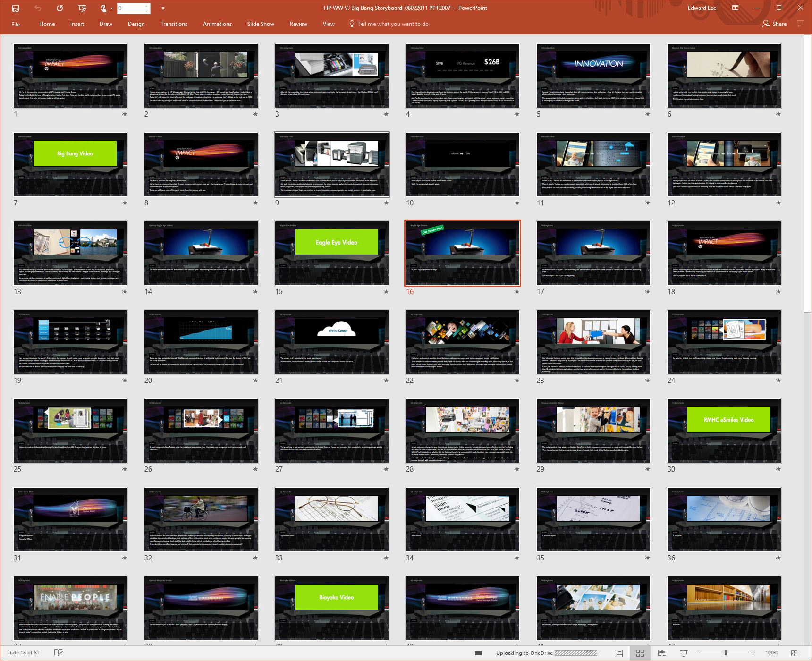The image size is (812, 661).
Task: Open the spell check icon in status bar
Action: (x=59, y=653)
